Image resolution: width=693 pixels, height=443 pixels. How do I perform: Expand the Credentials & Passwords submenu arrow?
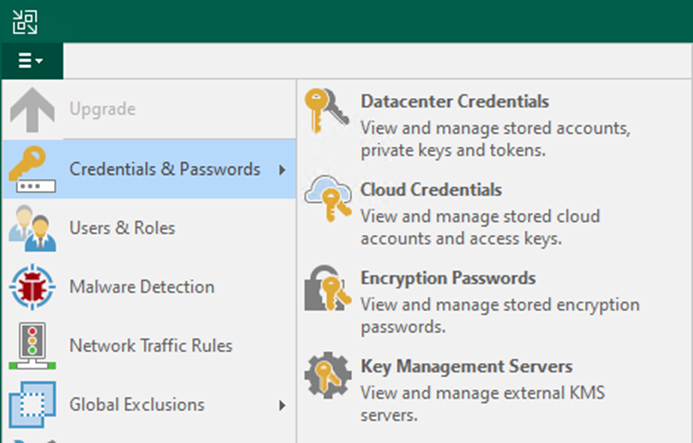pos(282,170)
